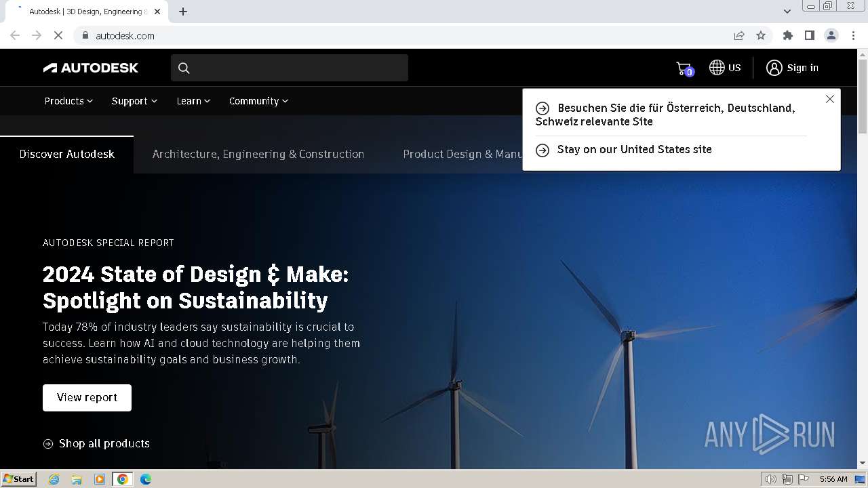Open Chrome three-dot menu
The image size is (868, 488).
pos(854,35)
